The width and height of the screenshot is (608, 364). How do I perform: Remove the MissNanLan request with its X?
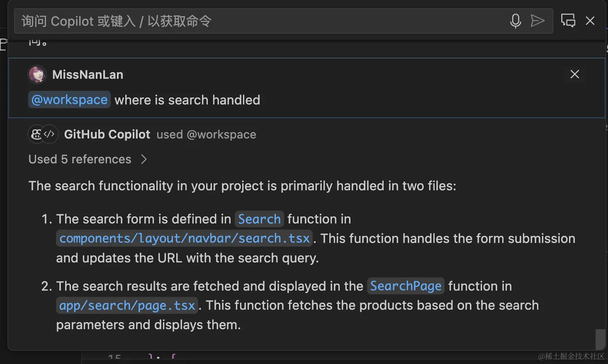coord(574,74)
